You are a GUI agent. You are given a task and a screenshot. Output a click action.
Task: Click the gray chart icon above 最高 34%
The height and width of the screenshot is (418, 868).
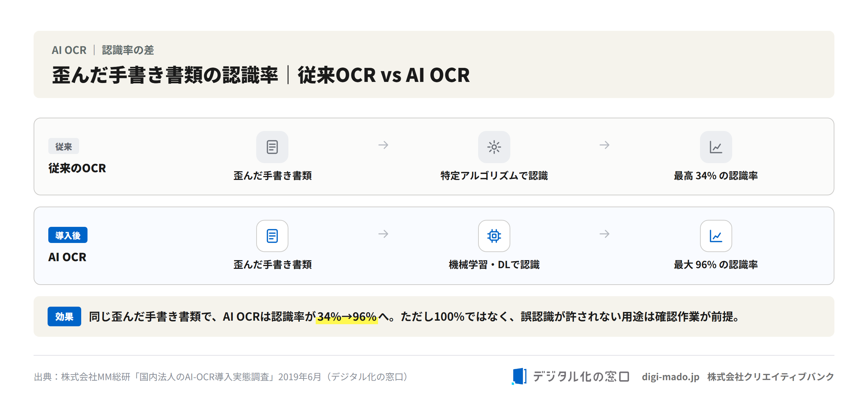point(716,147)
